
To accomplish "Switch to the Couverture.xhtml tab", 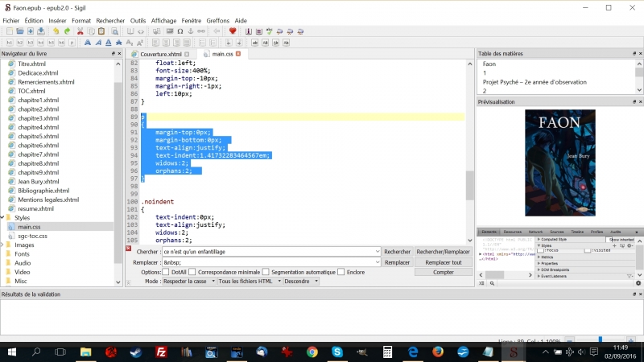I will (x=161, y=54).
